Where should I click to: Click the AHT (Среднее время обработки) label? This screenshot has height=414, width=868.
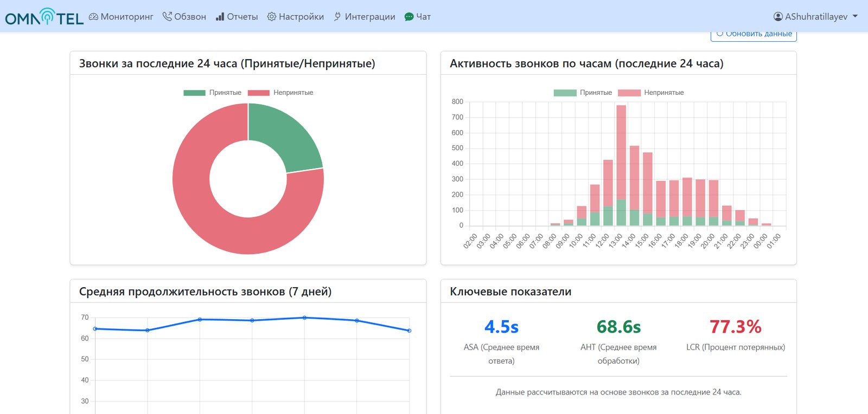pyautogui.click(x=618, y=354)
